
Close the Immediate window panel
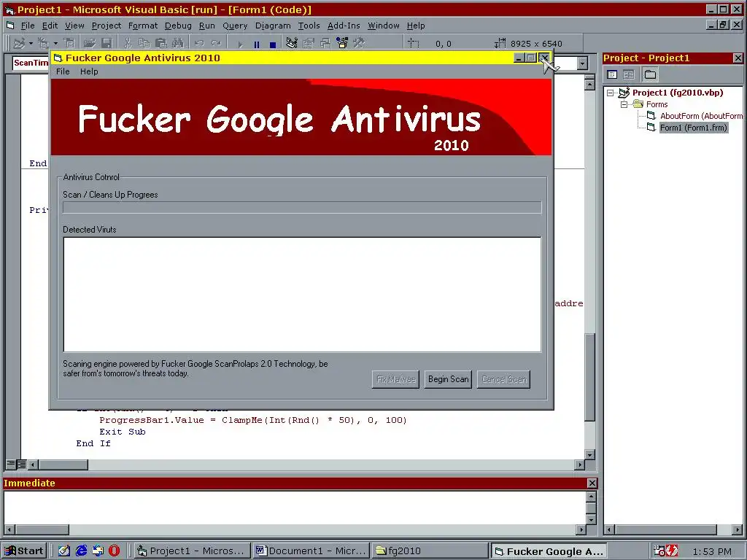592,483
